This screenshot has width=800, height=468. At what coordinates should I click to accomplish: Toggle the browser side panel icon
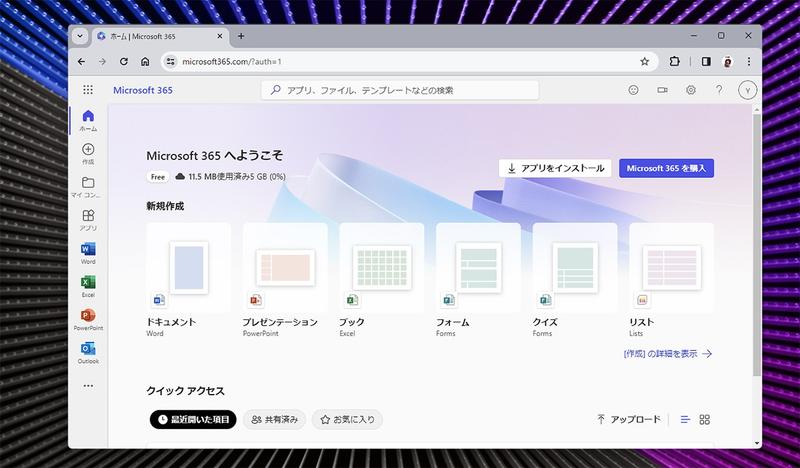click(x=706, y=62)
